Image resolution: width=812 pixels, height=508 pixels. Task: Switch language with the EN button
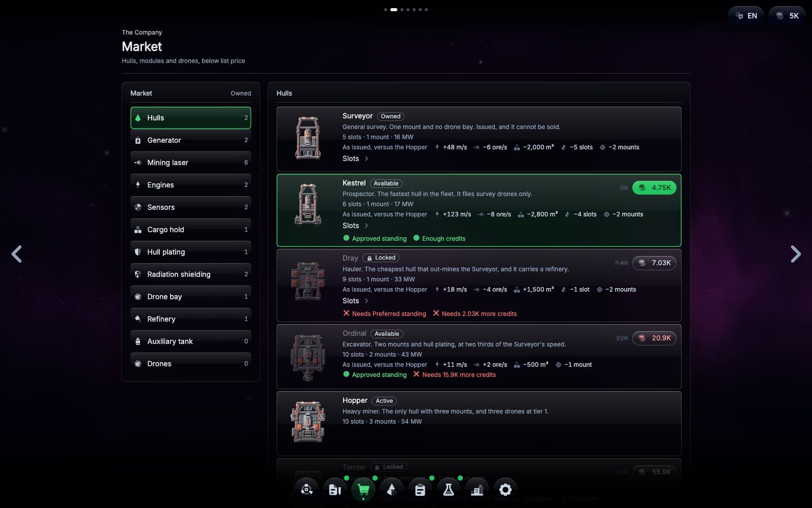[x=746, y=16]
